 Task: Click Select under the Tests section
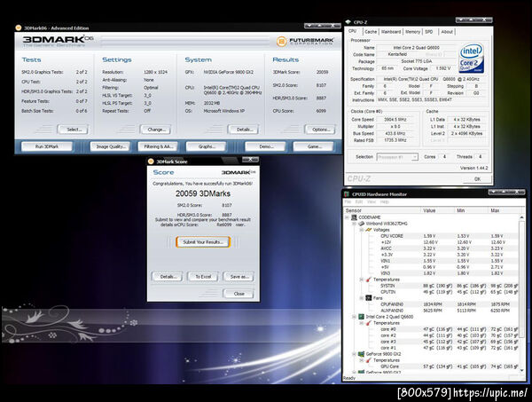(x=74, y=130)
